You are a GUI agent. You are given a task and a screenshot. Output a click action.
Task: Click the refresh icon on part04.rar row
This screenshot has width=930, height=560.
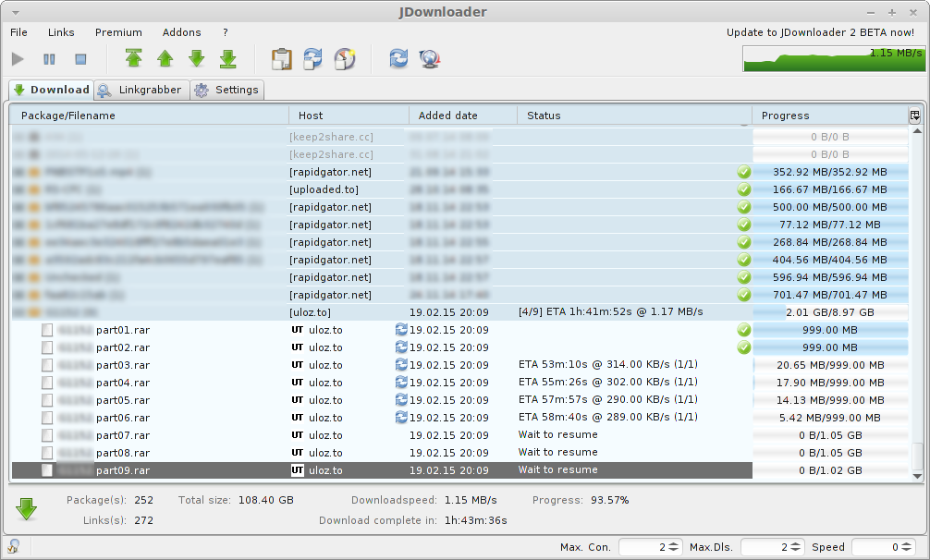(401, 383)
